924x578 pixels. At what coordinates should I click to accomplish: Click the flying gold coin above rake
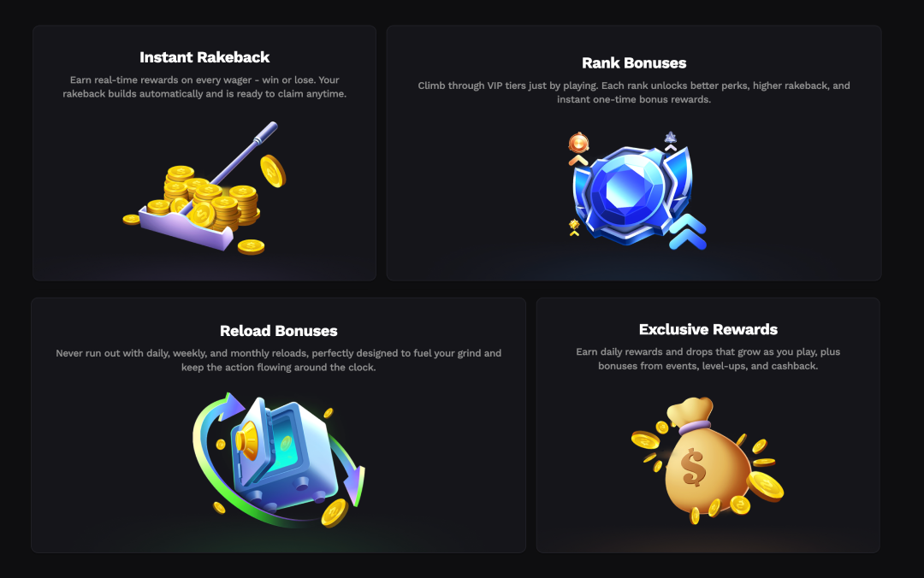[273, 171]
